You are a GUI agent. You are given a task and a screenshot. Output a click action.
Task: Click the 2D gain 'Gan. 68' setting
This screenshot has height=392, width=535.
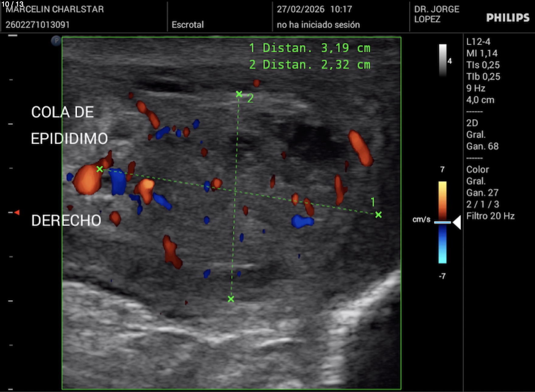482,146
